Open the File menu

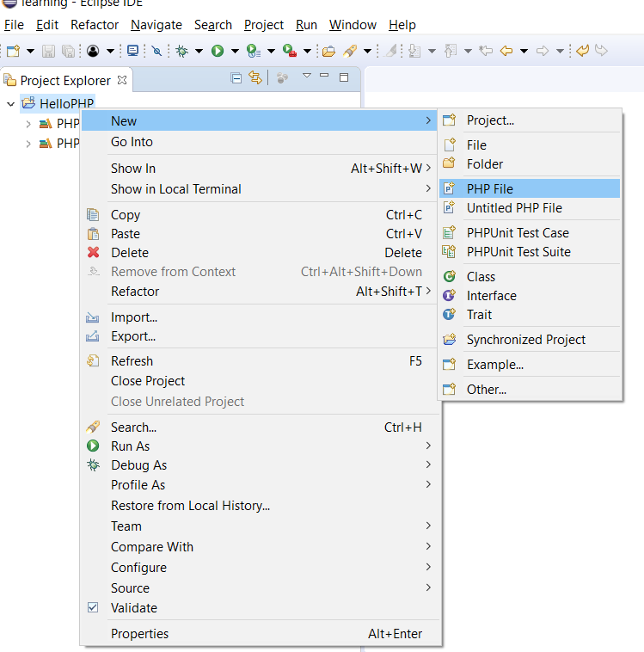tap(14, 25)
